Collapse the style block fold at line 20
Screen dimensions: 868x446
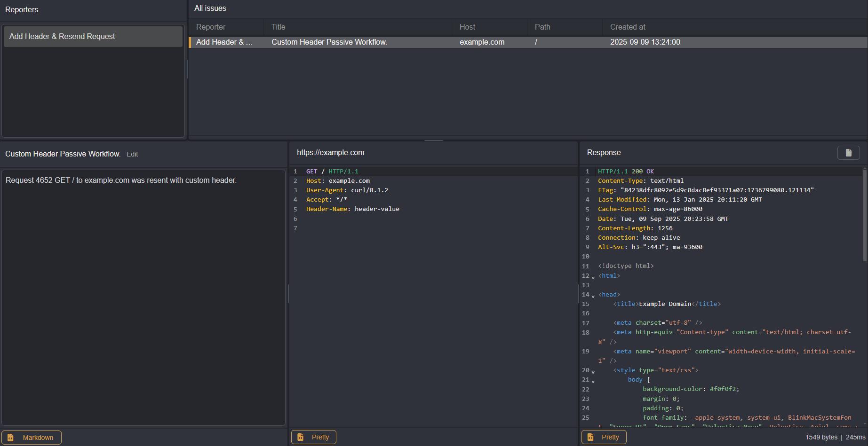tap(593, 372)
